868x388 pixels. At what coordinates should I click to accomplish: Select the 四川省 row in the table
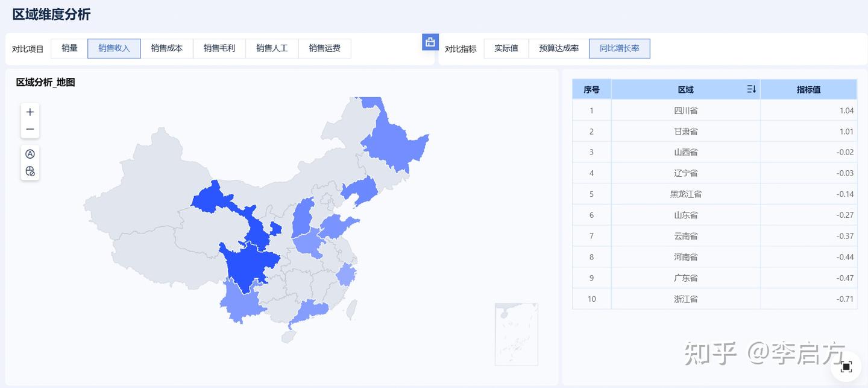coord(685,110)
